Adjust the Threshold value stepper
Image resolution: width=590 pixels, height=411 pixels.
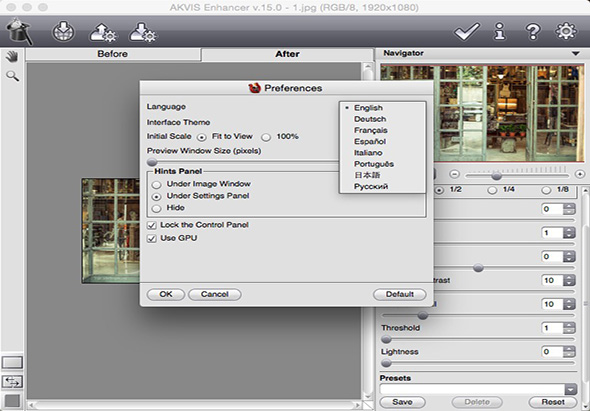569,328
